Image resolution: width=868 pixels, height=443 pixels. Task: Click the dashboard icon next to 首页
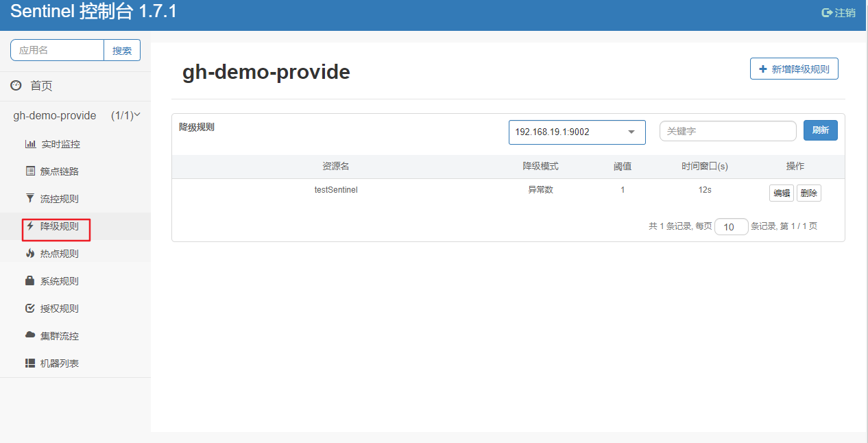point(16,86)
